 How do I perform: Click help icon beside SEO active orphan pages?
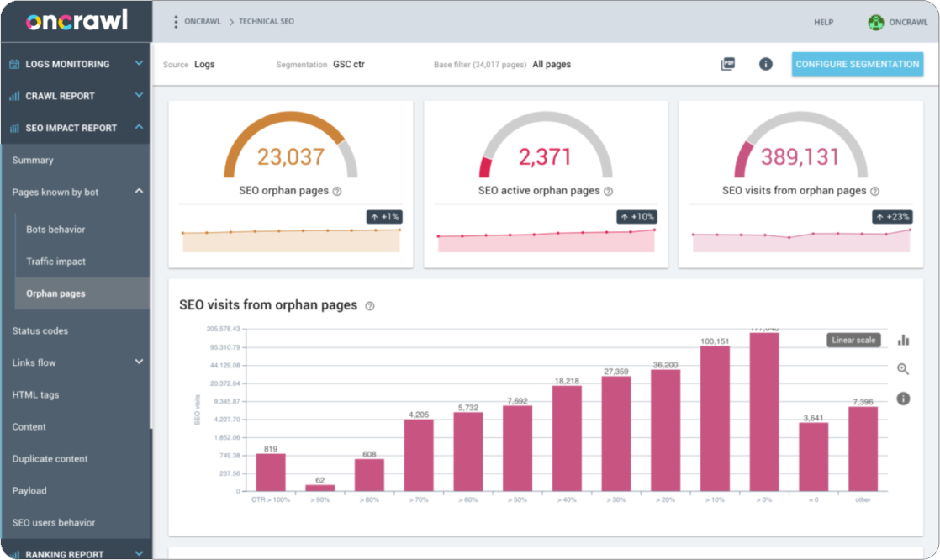click(609, 192)
